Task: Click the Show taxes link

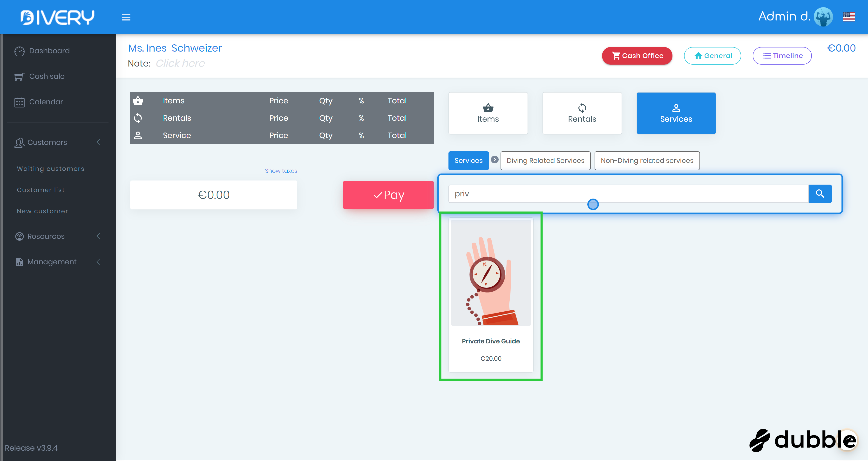Action: point(281,171)
